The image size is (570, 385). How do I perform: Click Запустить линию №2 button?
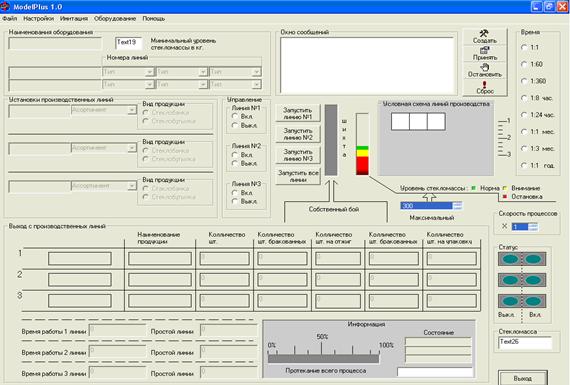tap(298, 134)
